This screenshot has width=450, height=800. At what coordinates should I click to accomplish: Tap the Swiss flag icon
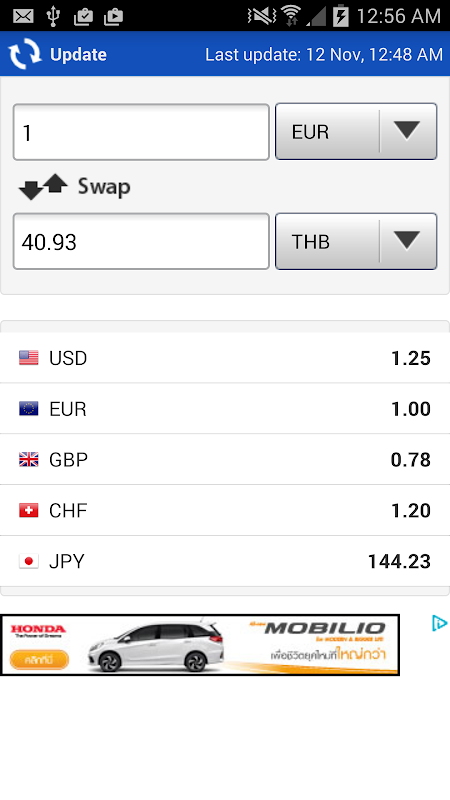(29, 510)
